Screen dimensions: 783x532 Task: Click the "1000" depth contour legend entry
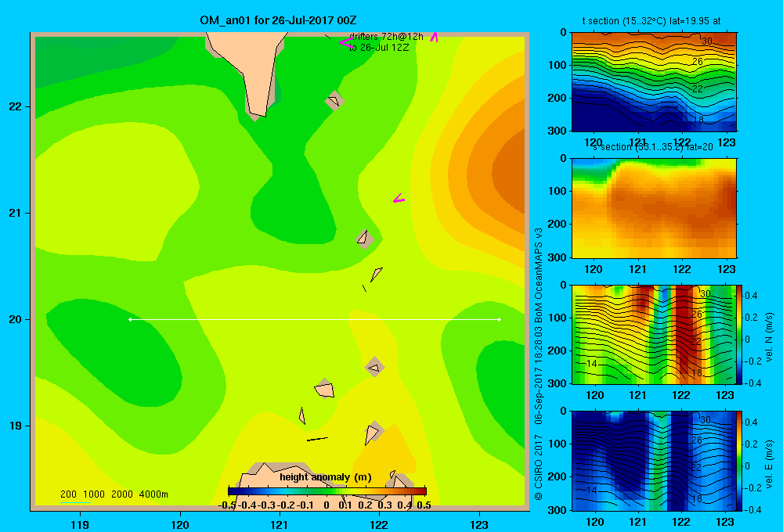coord(94,494)
